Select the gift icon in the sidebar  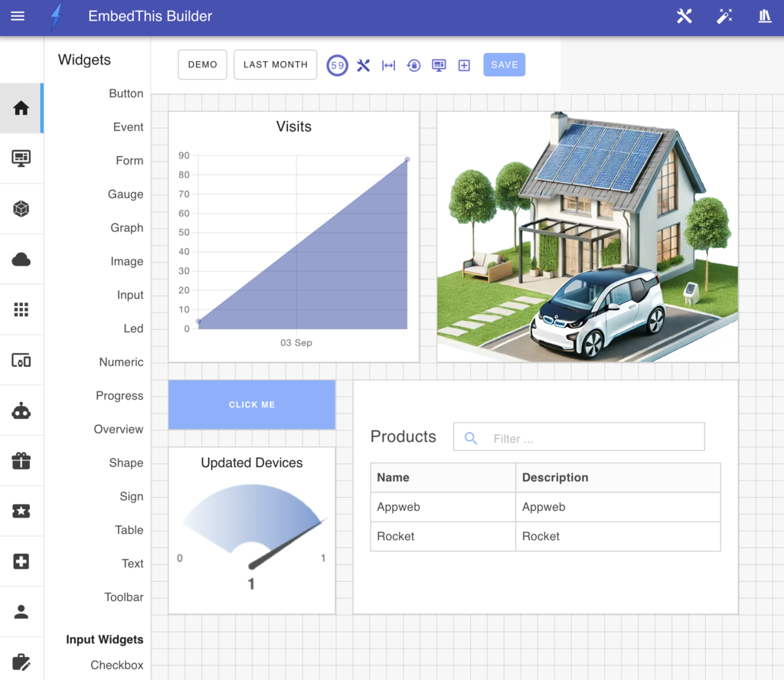coord(21,460)
